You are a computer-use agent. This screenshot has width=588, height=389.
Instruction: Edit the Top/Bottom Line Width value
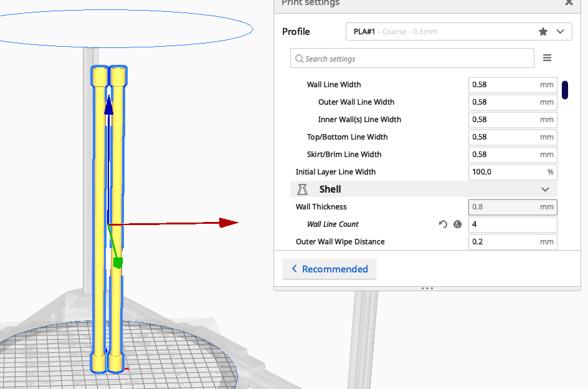pyautogui.click(x=513, y=137)
